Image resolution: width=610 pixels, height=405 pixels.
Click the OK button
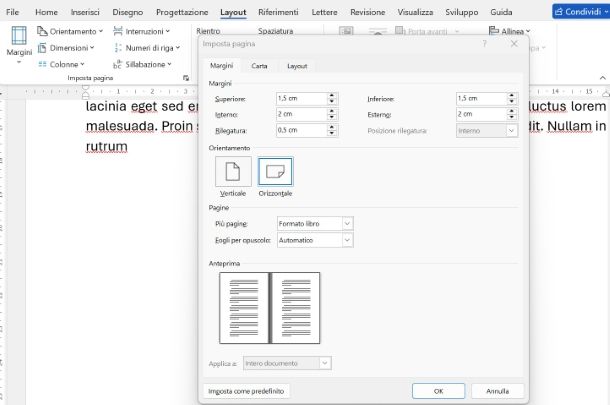click(x=438, y=390)
